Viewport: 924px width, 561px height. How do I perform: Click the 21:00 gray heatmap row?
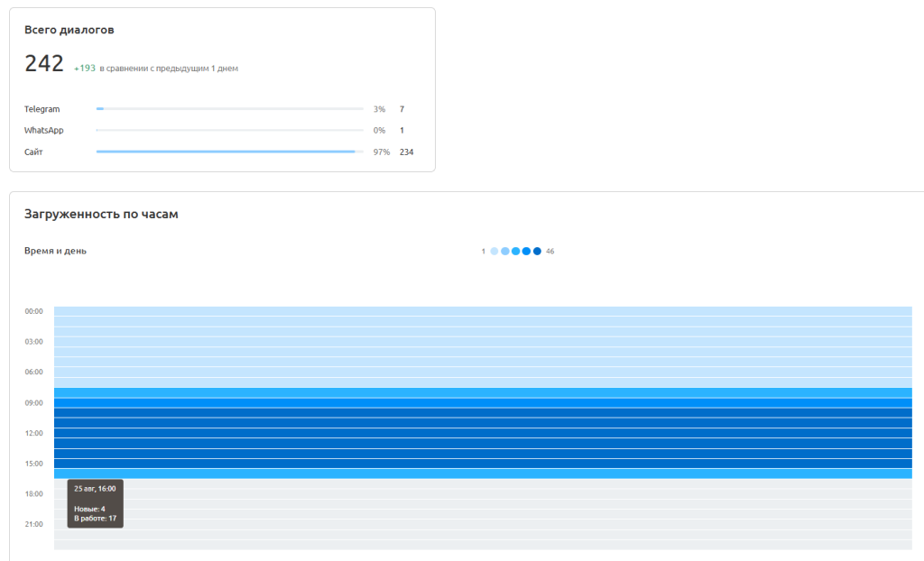tap(483, 524)
